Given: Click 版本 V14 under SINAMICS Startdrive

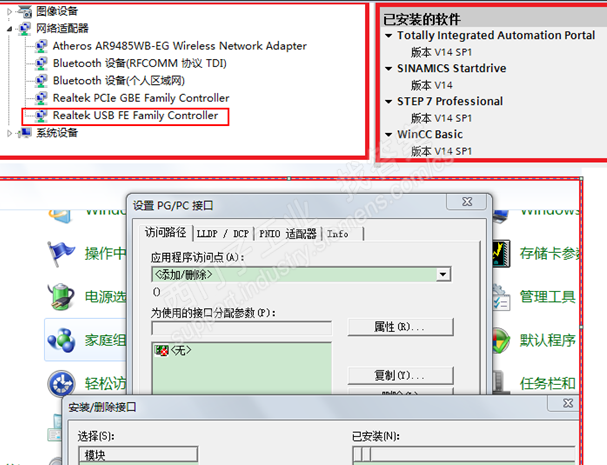Looking at the screenshot, I should (x=432, y=85).
